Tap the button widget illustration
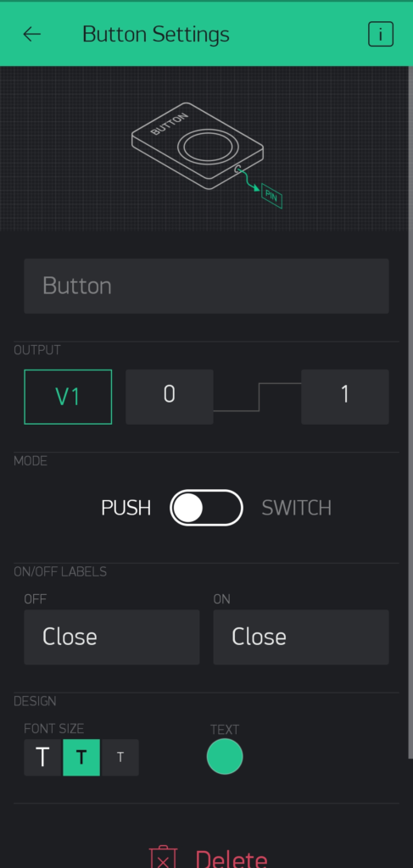The image size is (413, 868). point(197,146)
